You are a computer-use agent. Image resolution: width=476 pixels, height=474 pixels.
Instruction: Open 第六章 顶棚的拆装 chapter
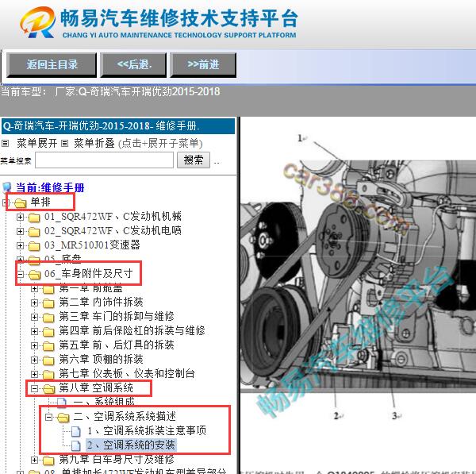point(101,359)
